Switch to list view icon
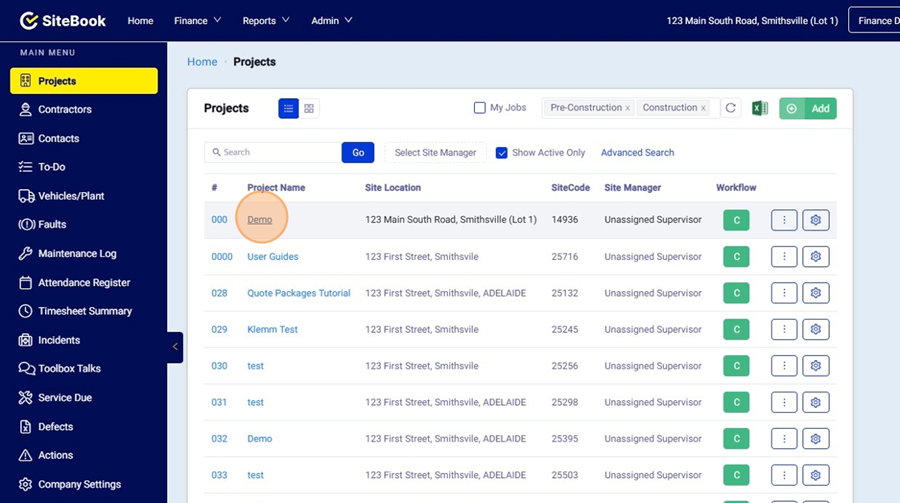Image resolution: width=900 pixels, height=503 pixels. click(288, 108)
